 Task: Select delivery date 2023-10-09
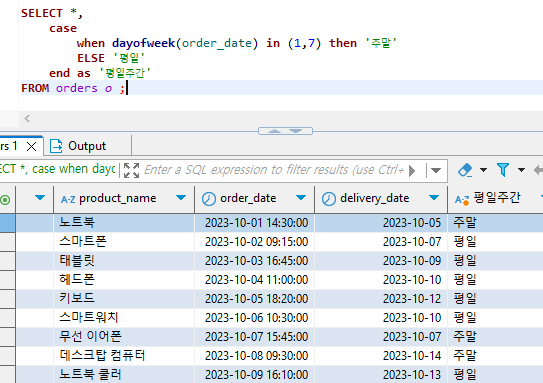coord(381,261)
